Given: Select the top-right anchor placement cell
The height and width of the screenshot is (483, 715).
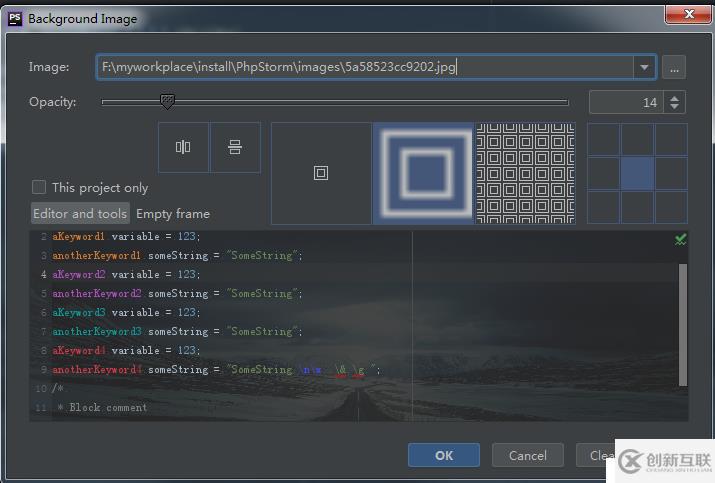Looking at the screenshot, I should pos(671,140).
